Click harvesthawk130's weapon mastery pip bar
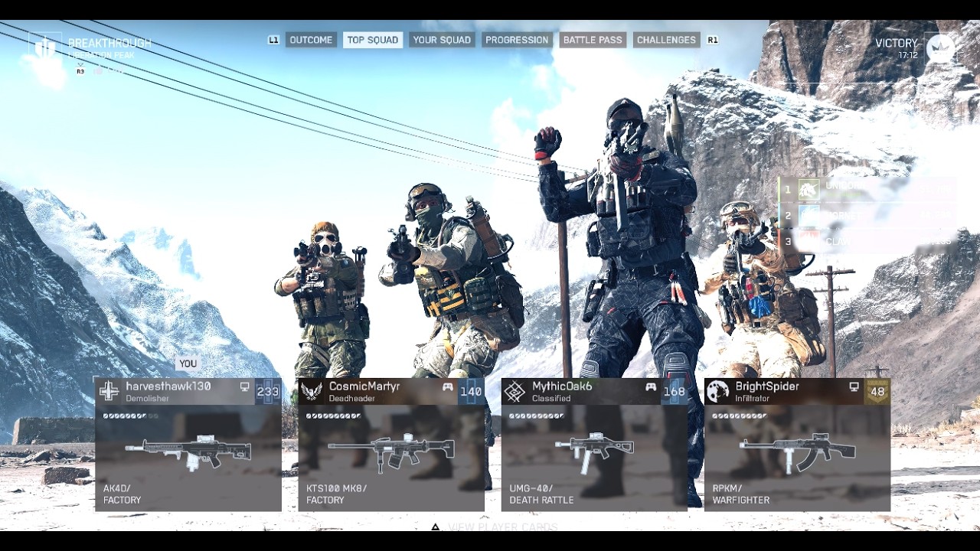The height and width of the screenshot is (551, 980). (131, 416)
